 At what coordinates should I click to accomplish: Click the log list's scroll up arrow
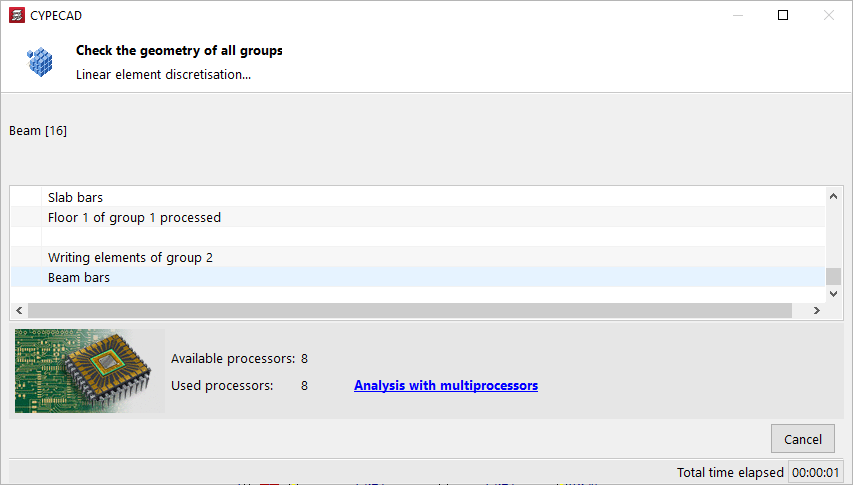[x=834, y=196]
